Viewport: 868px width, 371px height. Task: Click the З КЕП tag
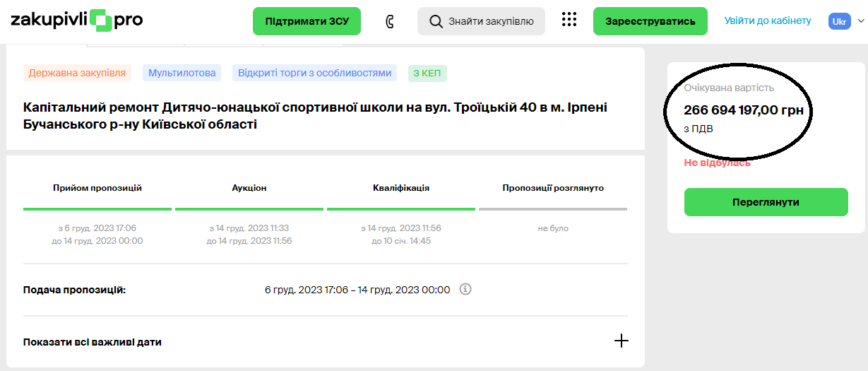coord(427,73)
